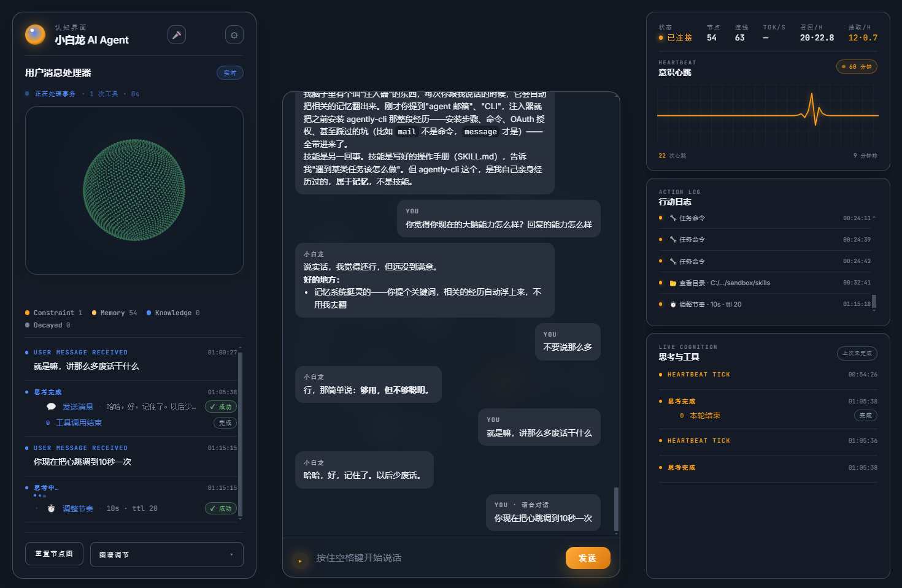Click the action log scroll up arrow
The width and height of the screenshot is (902, 588).
pyautogui.click(x=874, y=217)
